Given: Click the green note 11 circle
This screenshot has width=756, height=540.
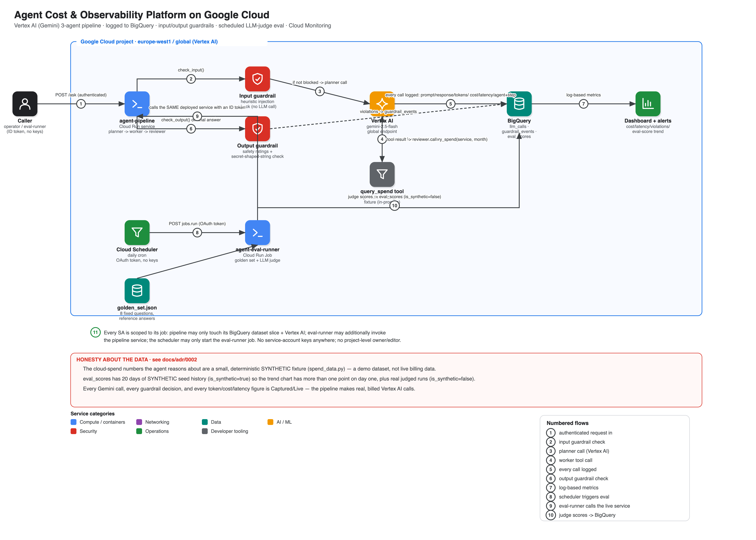Looking at the screenshot, I should (95, 332).
